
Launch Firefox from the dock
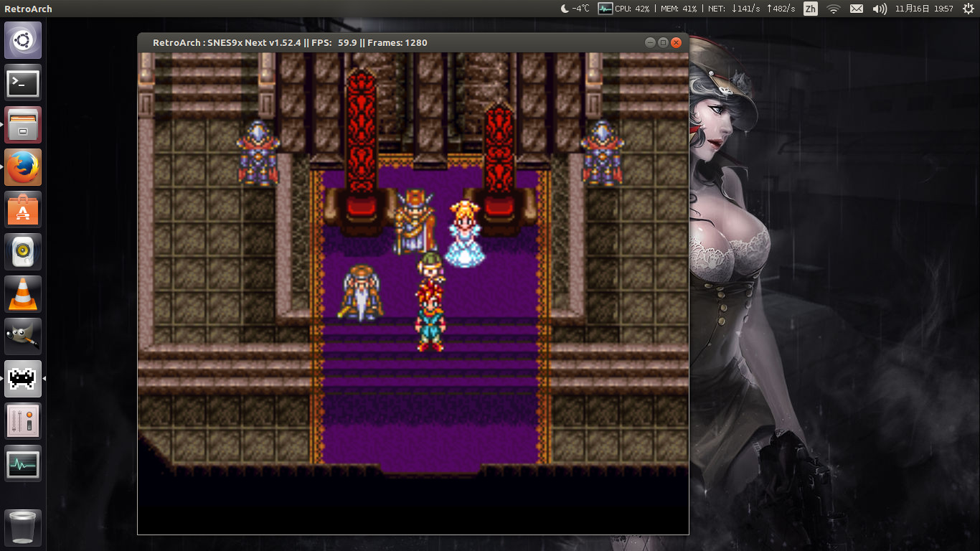tap(23, 167)
